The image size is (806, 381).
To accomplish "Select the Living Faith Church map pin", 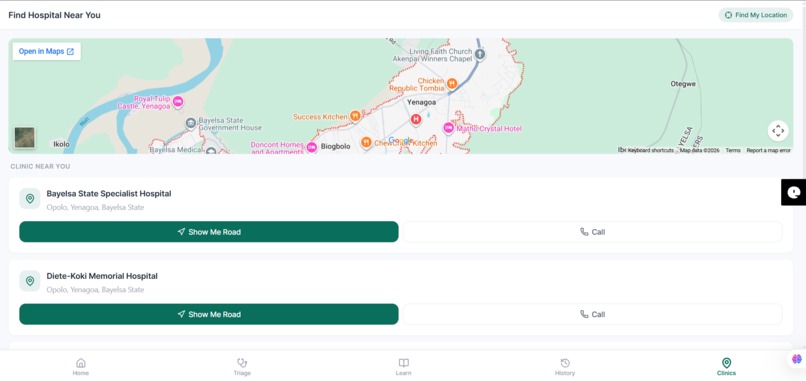I will (480, 53).
